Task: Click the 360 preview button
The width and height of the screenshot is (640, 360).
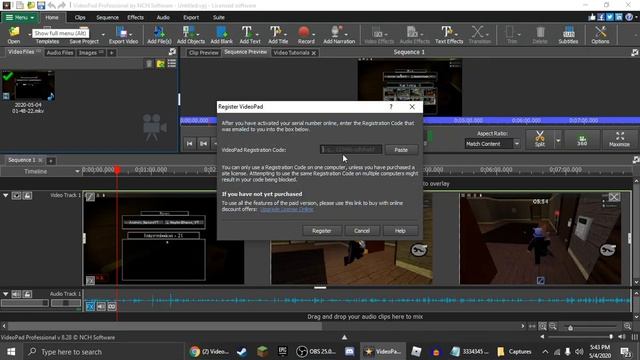Action: click(x=582, y=139)
